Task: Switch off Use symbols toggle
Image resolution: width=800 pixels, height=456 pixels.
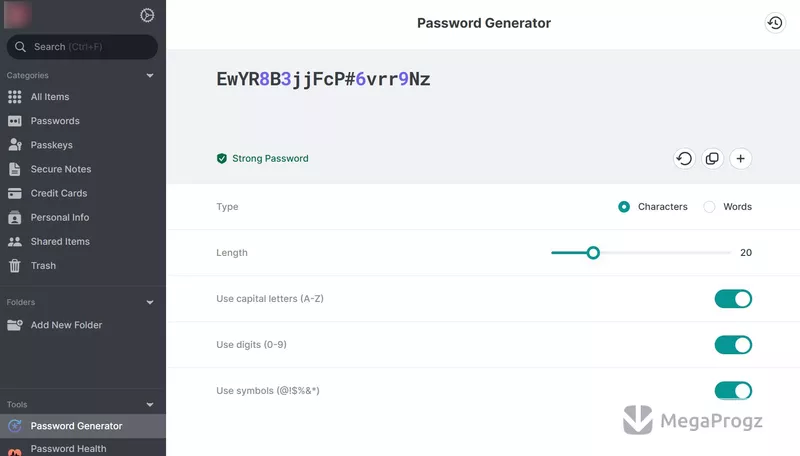Action: (733, 391)
